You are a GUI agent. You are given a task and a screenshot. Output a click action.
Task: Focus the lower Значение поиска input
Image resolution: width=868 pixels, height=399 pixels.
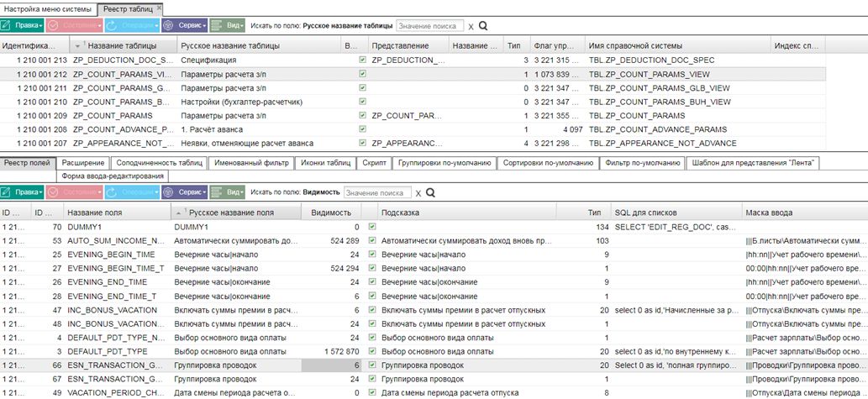pos(377,192)
